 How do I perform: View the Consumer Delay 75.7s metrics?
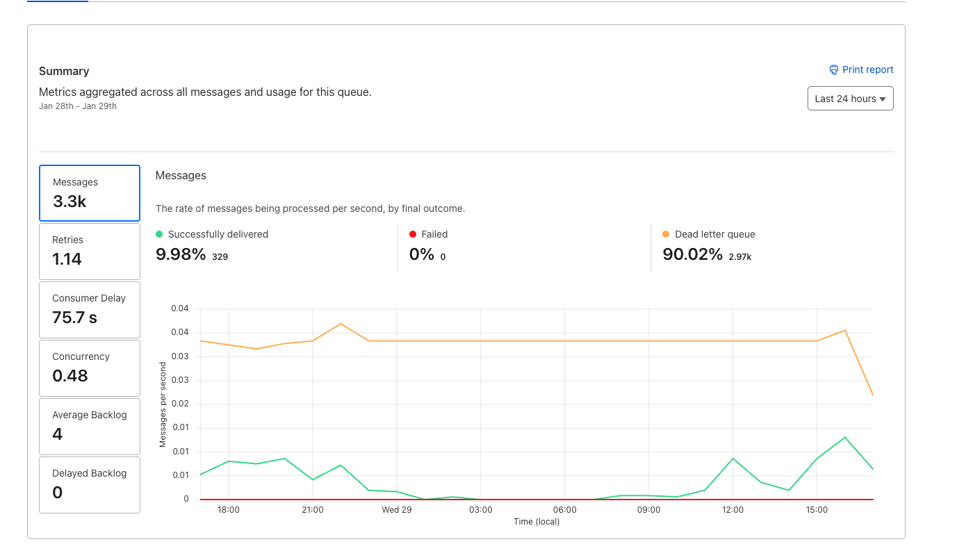[89, 309]
